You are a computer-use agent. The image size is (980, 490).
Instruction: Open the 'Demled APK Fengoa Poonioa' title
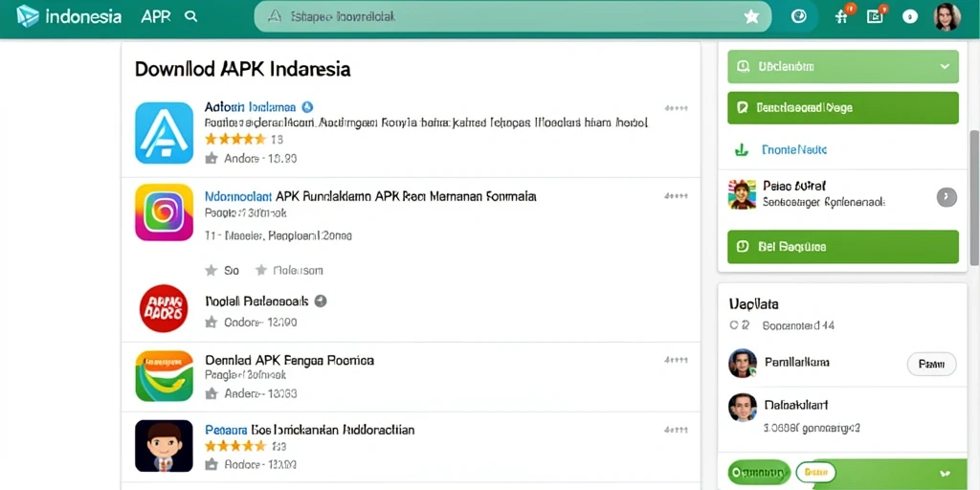pyautogui.click(x=289, y=360)
